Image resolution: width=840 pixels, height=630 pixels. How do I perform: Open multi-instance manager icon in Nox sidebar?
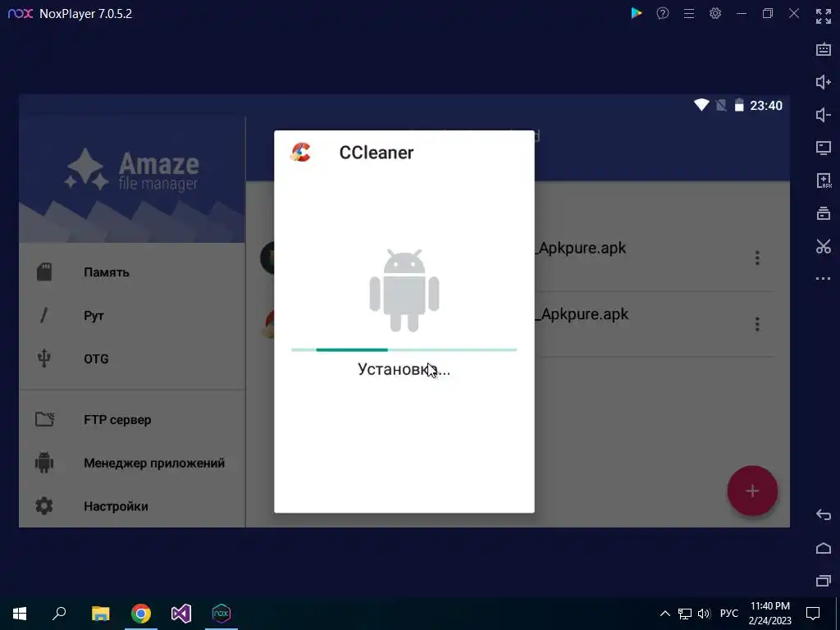pos(824,213)
